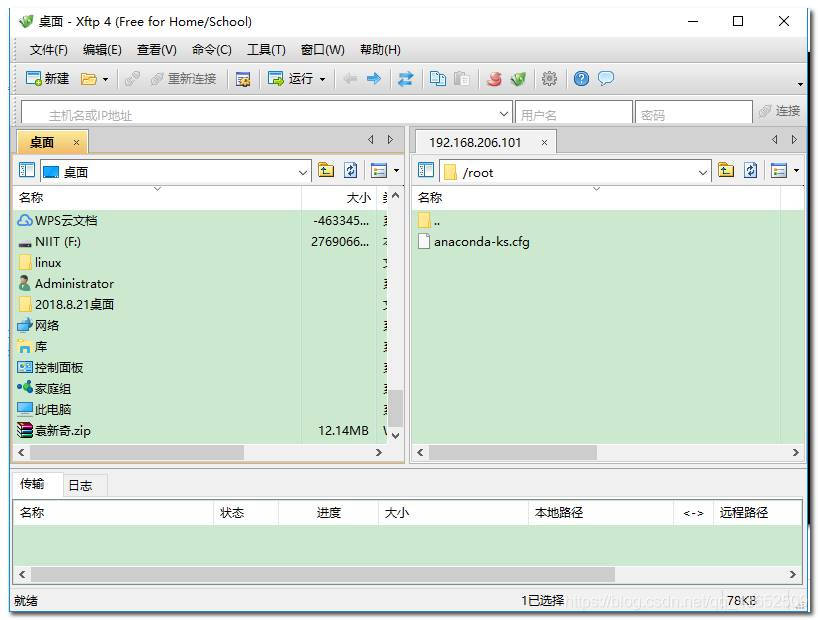Viewport: 818px width, 620px height.
Task: Launch Xshell with the red icon
Action: pyautogui.click(x=494, y=79)
